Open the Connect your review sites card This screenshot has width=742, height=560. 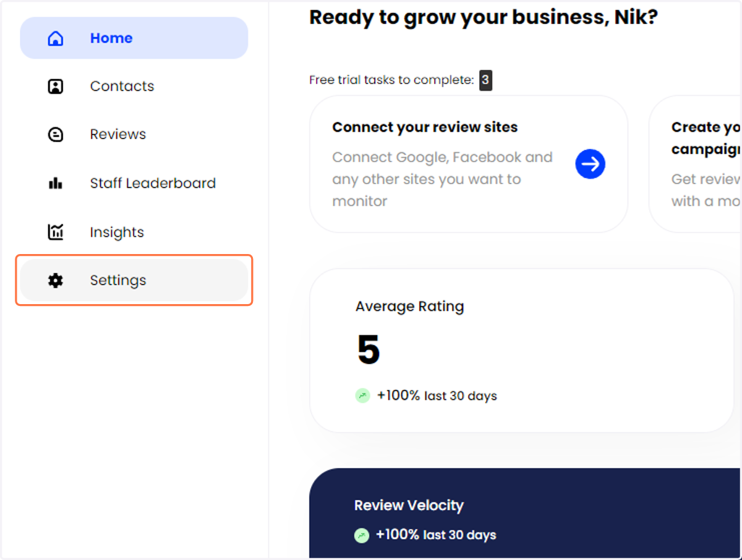pos(469,164)
